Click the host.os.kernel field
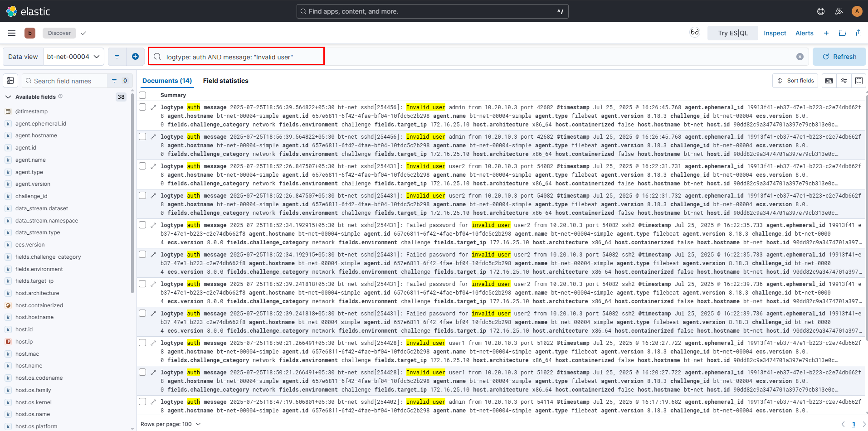868x431 pixels. [34, 402]
